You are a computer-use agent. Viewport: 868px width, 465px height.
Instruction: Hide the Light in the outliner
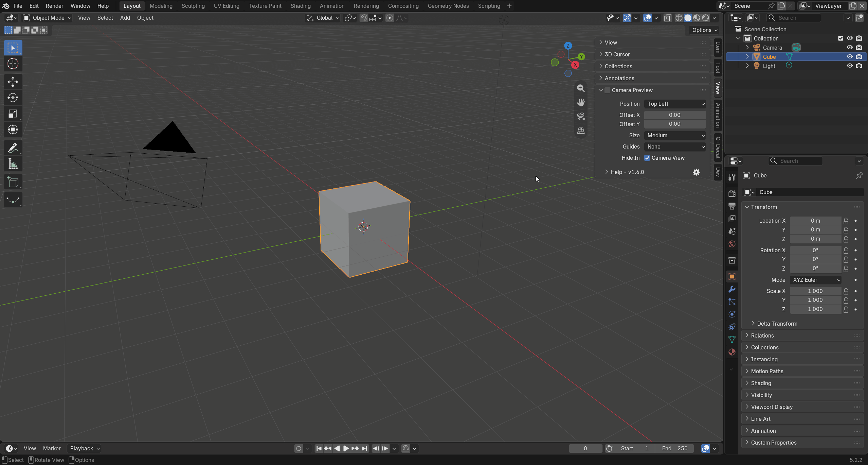(x=849, y=66)
